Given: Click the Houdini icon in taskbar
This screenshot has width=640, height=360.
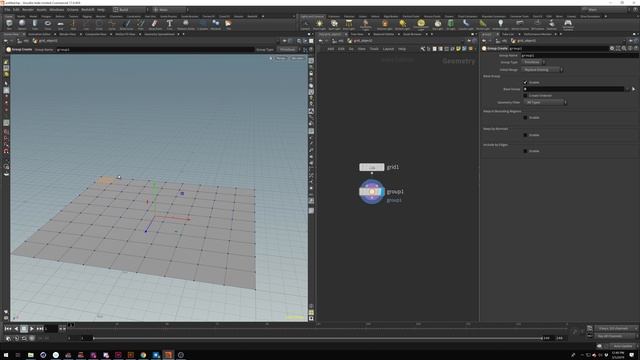Looking at the screenshot, I should click(168, 355).
